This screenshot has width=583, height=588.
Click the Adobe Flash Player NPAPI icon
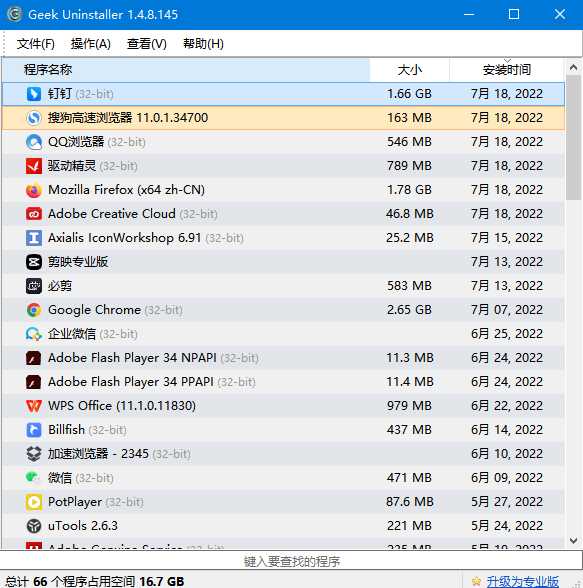point(34,358)
